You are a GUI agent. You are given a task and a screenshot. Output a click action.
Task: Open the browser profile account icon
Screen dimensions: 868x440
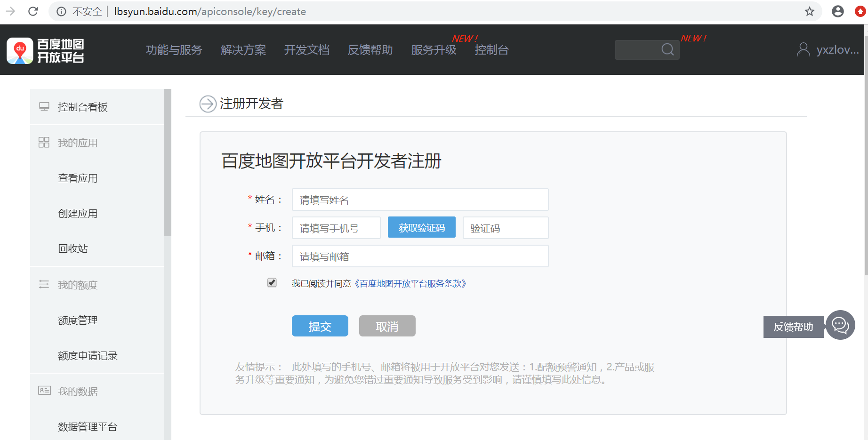[x=837, y=11]
